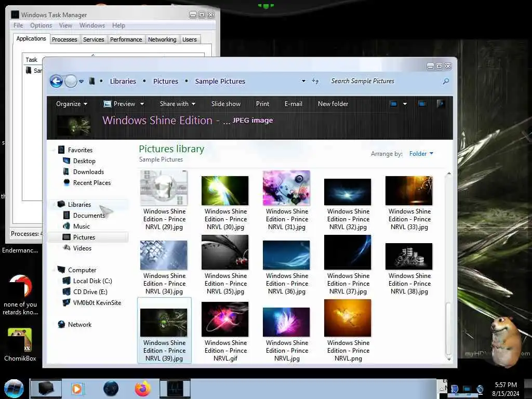The image size is (532, 399).
Task: Open Performance tab in Task Manager
Action: point(126,39)
